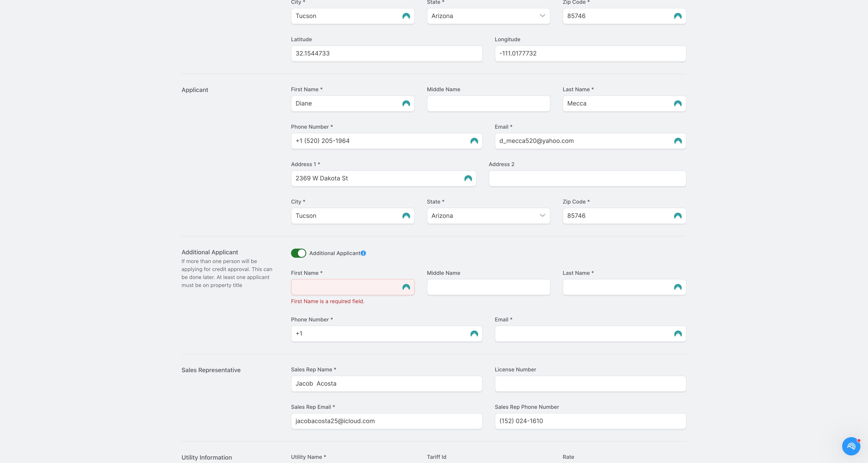Click the Tariff Id label
This screenshot has height=463, width=868.
[436, 457]
